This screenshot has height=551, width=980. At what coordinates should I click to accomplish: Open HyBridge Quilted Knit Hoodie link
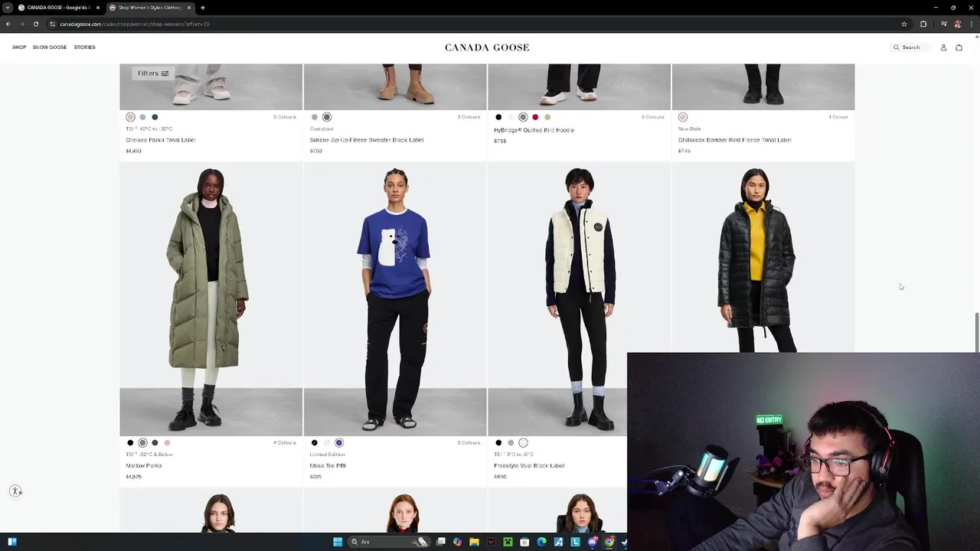[534, 130]
